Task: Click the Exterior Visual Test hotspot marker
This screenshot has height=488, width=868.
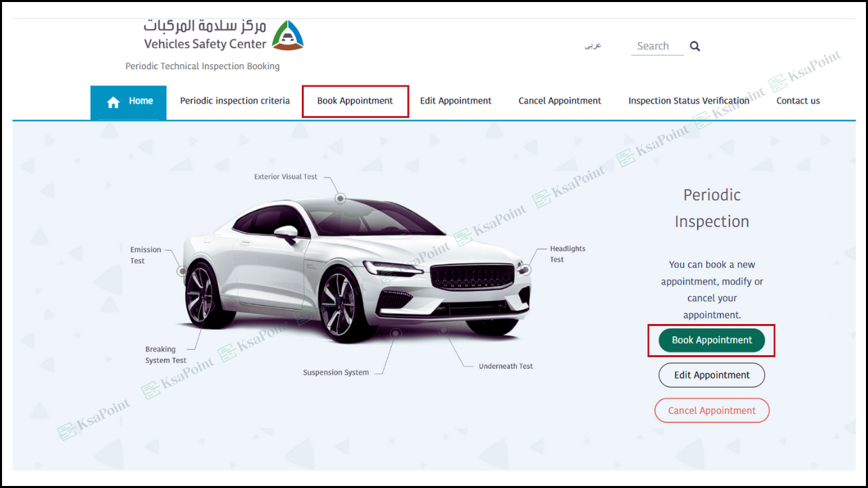Action: click(x=340, y=199)
